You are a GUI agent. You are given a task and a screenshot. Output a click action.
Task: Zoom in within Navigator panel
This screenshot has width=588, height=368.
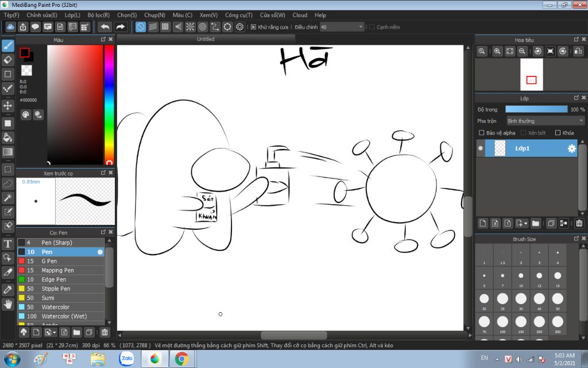click(497, 51)
